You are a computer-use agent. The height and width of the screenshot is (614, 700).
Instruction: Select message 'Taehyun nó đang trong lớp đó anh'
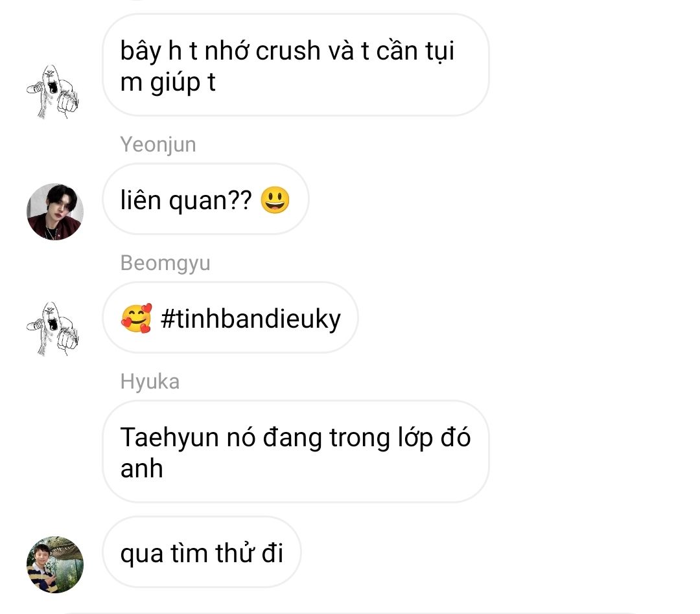point(296,451)
